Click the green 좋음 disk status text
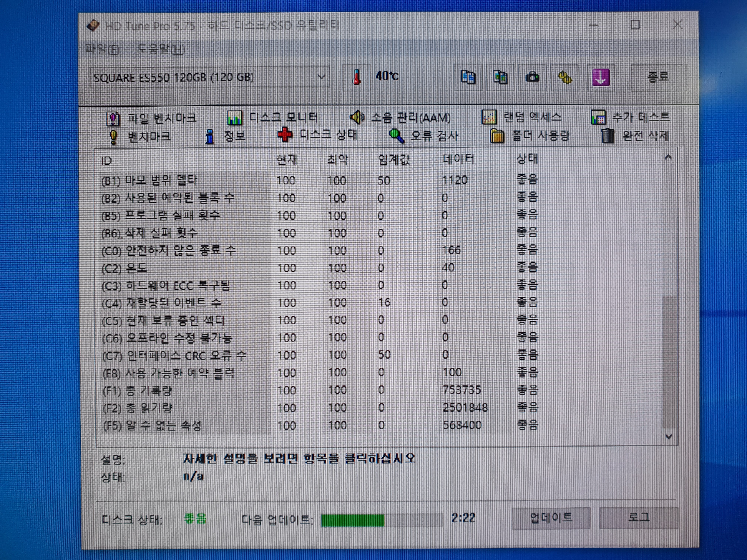Image resolution: width=747 pixels, height=560 pixels. pos(195,519)
